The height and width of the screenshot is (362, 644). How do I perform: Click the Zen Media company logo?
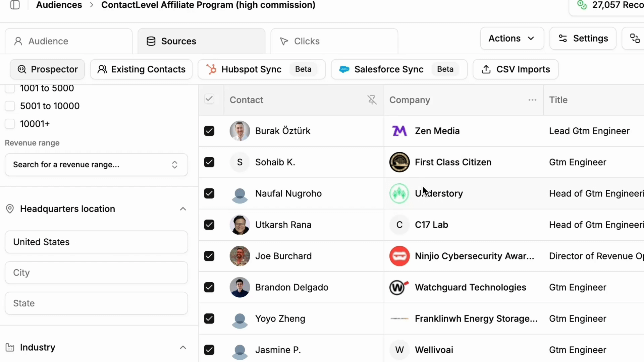(x=399, y=131)
